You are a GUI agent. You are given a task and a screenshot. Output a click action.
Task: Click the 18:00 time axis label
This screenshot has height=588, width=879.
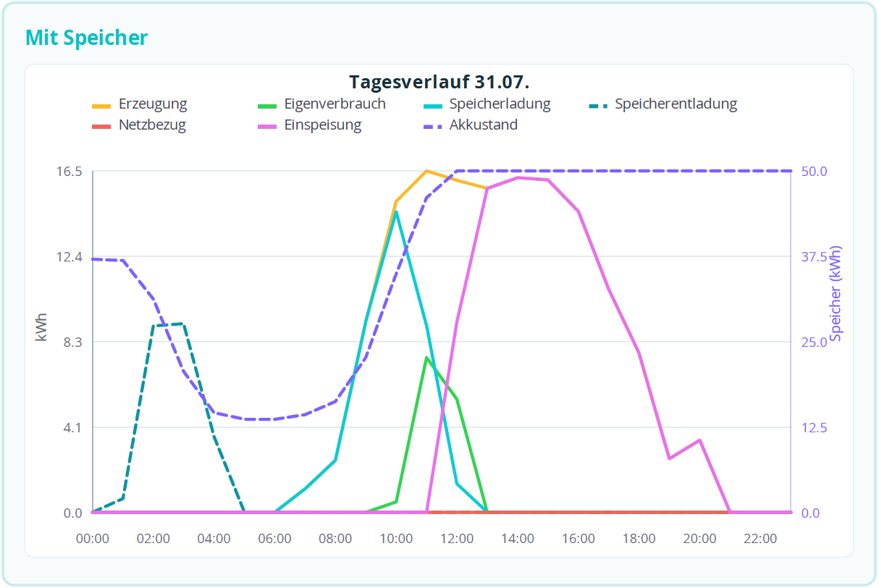pyautogui.click(x=640, y=539)
